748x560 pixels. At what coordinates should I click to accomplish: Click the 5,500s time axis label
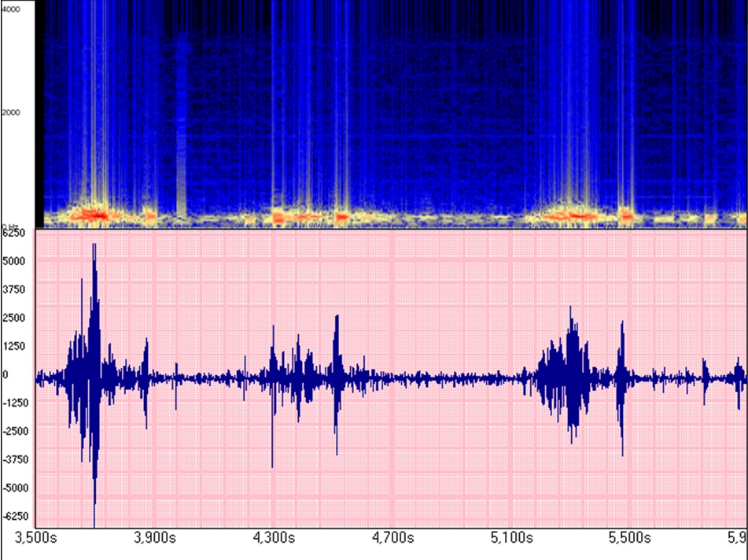(631, 539)
